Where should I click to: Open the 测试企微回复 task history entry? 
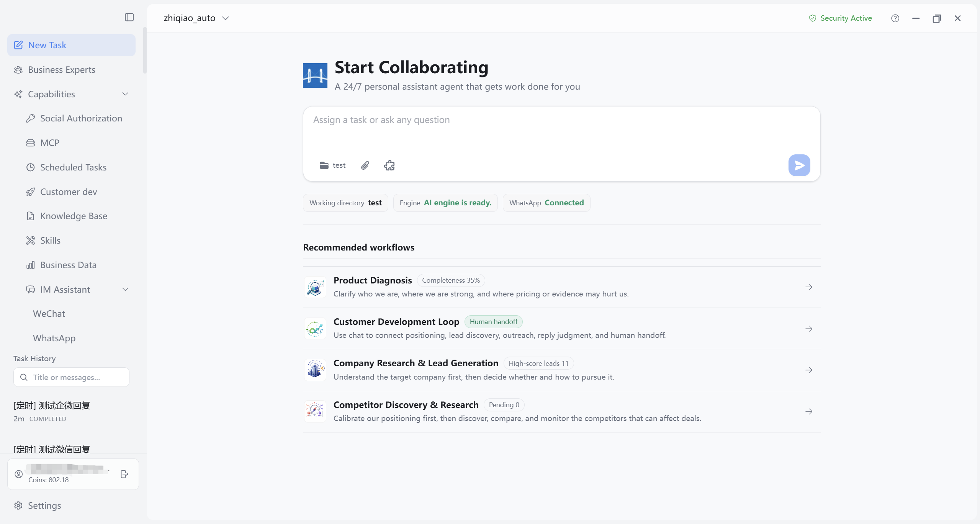click(71, 411)
